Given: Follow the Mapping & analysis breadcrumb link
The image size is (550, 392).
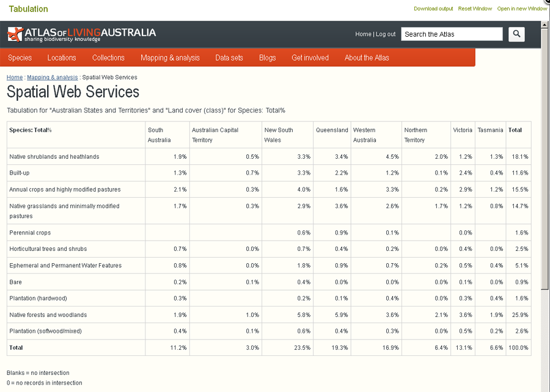Looking at the screenshot, I should pos(53,78).
